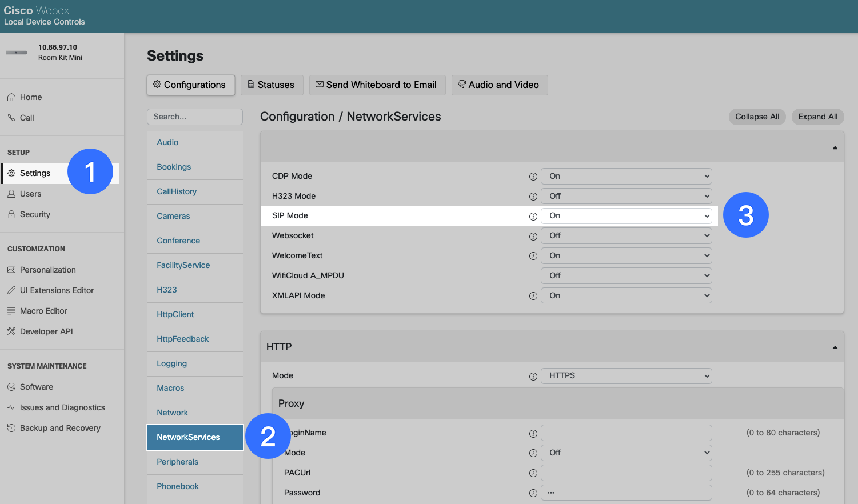Open the Macro Editor icon
The height and width of the screenshot is (504, 858).
coord(13,311)
